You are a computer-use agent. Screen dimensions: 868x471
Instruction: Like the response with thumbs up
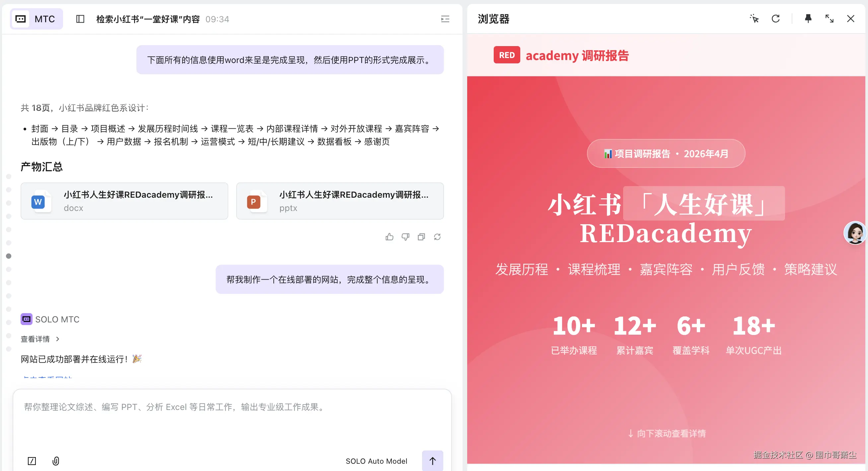390,237
